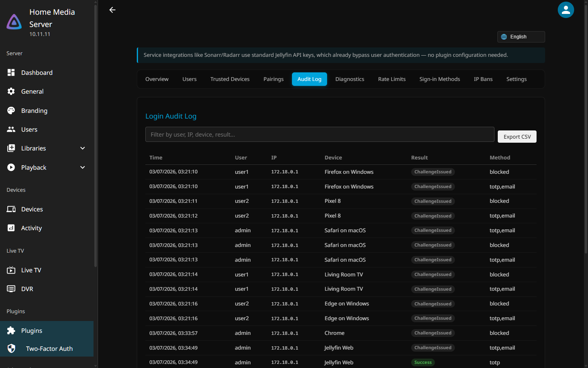The height and width of the screenshot is (368, 588).
Task: Click the Live TV icon
Action: 11,270
